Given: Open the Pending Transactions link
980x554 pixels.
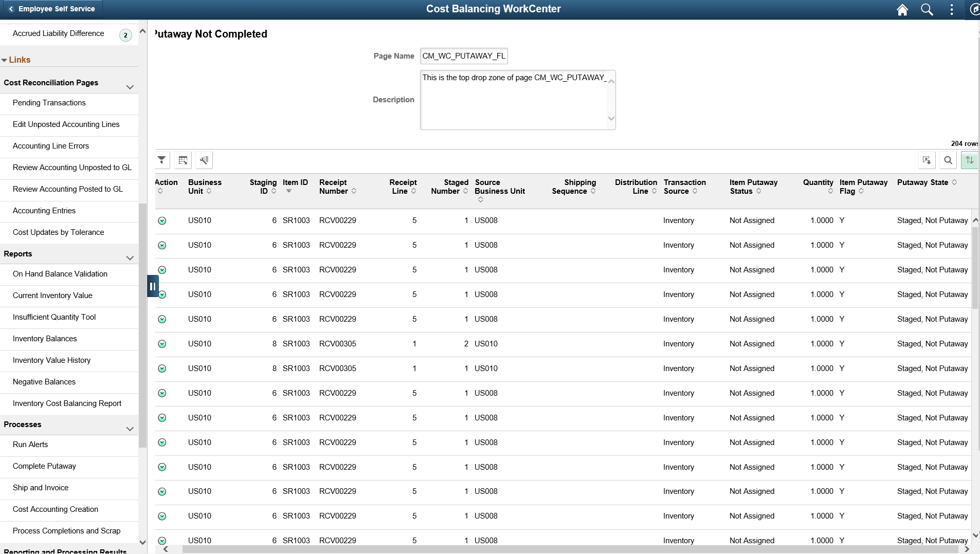Looking at the screenshot, I should [x=49, y=103].
